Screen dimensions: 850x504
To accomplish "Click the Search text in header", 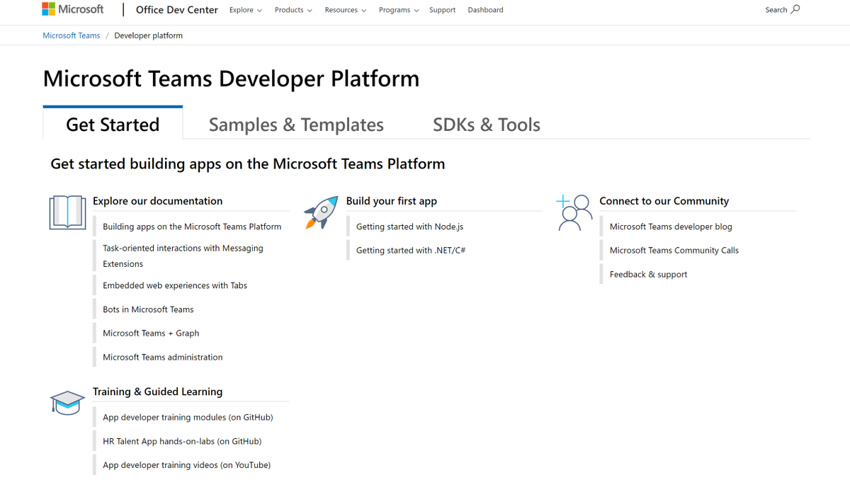I will click(x=776, y=10).
